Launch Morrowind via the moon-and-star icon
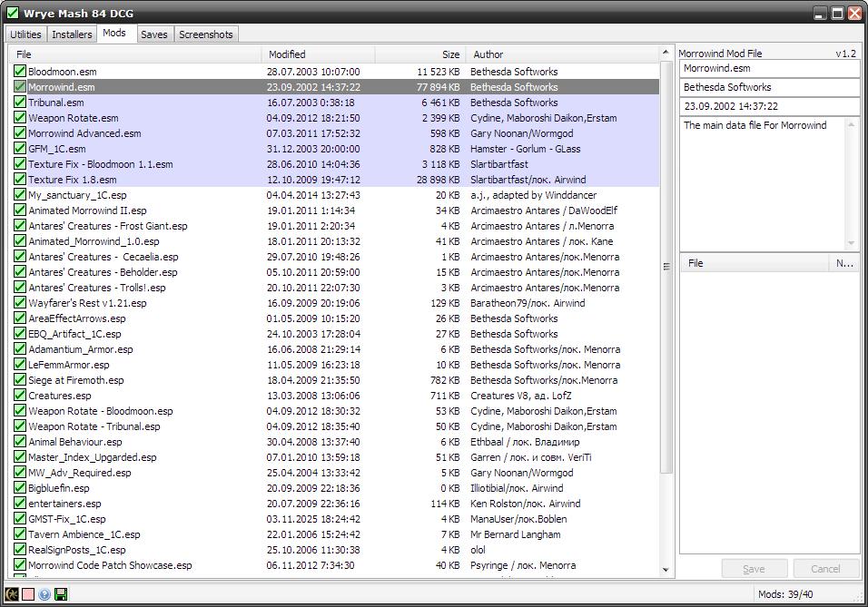Viewport: 868px width, 607px height. [12, 594]
